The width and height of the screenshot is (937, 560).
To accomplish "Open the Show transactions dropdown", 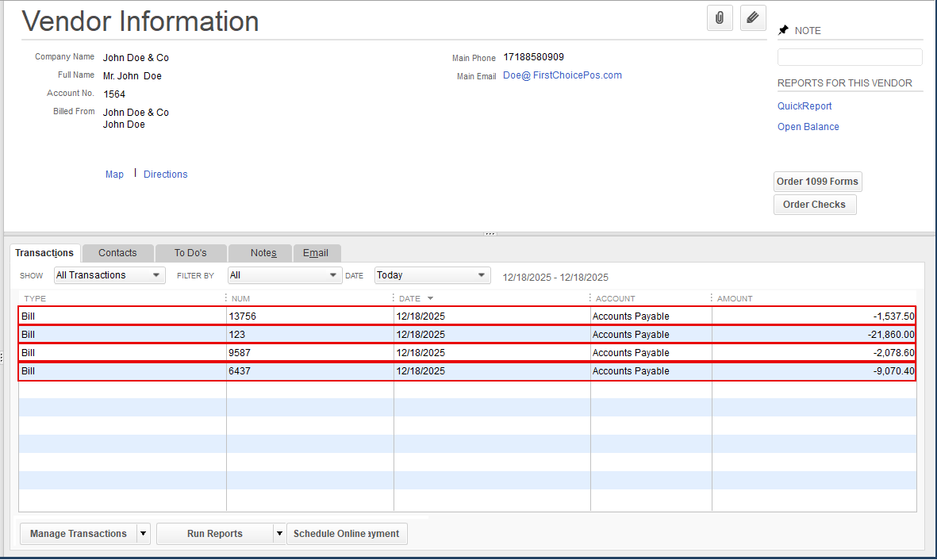I will 109,275.
